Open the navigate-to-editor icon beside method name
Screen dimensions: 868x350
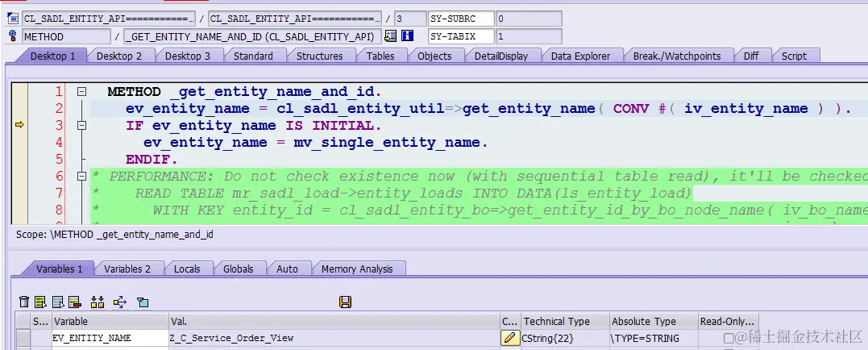pyautogui.click(x=390, y=36)
